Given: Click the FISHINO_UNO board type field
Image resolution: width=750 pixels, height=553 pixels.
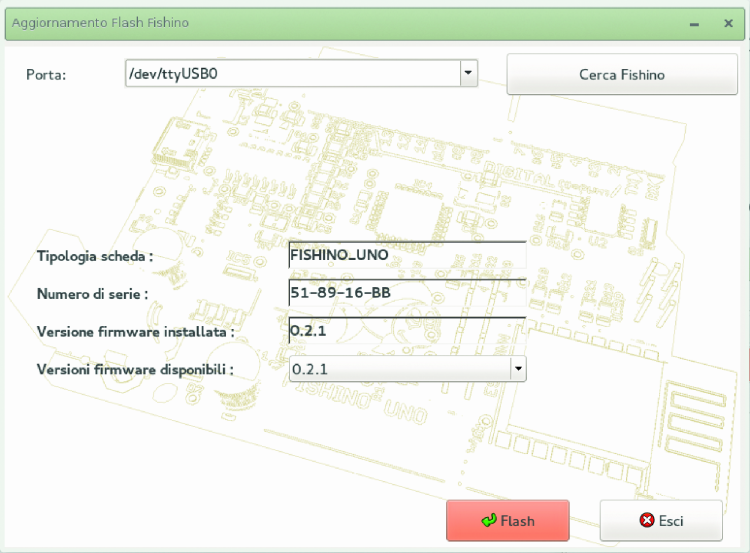Looking at the screenshot, I should click(x=406, y=255).
